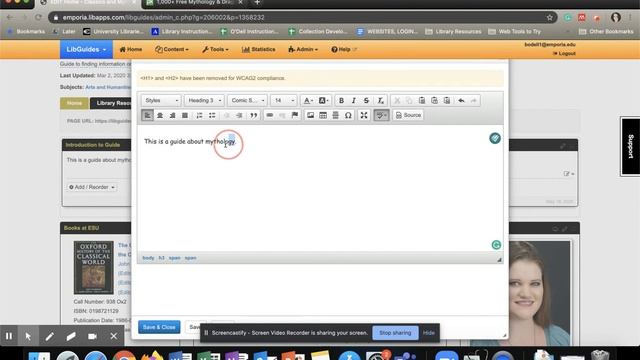
Task: Open the background color picker
Action: pos(323,100)
